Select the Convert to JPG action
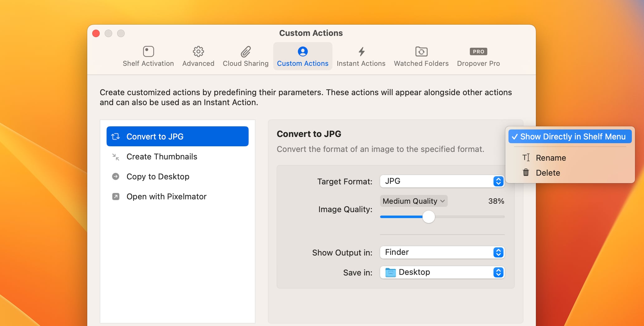 tap(177, 136)
